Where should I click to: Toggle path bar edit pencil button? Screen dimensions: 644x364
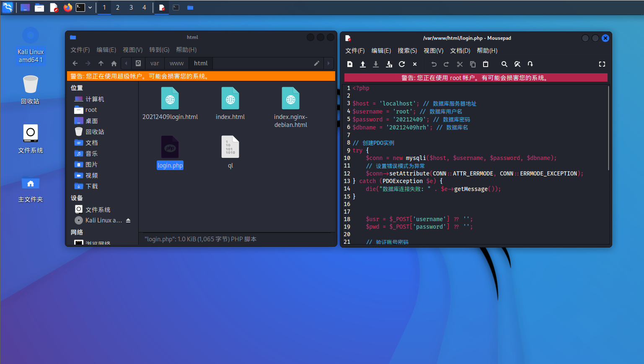pyautogui.click(x=317, y=63)
